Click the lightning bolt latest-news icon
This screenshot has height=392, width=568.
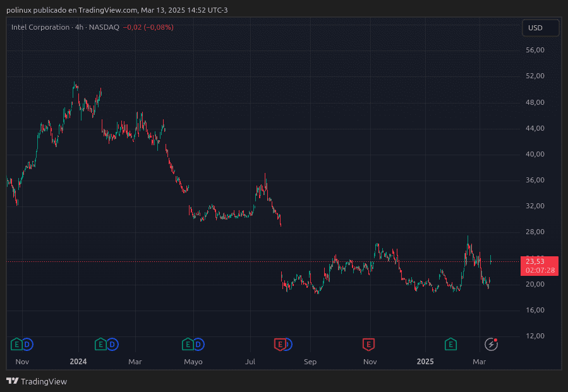tap(491, 344)
